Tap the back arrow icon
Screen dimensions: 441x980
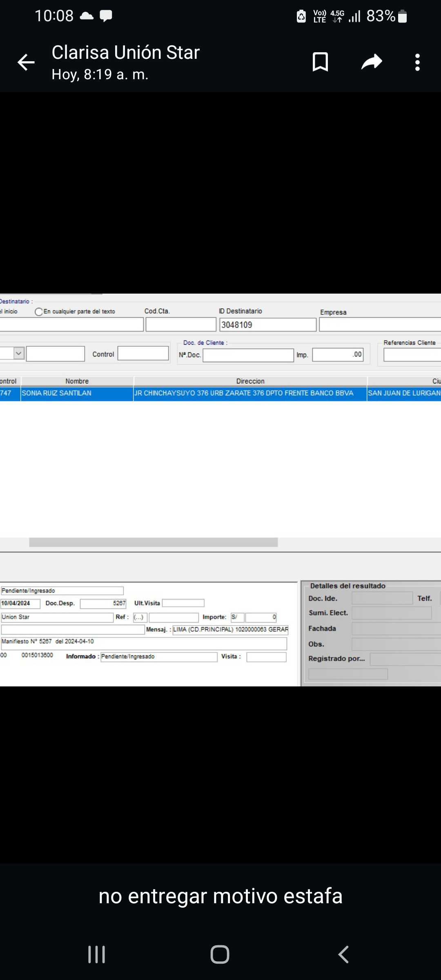tap(26, 62)
